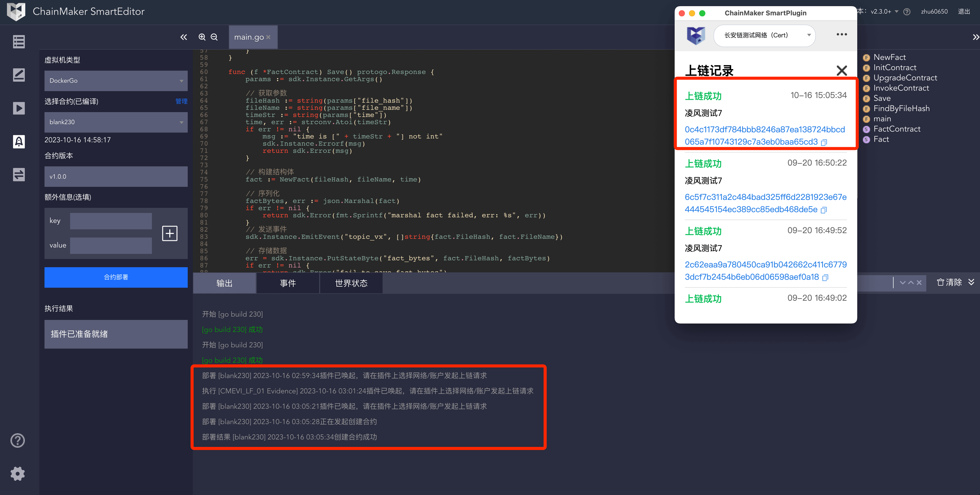Collapse the left panel with double chevron
The width and height of the screenshot is (980, 495).
click(x=184, y=37)
